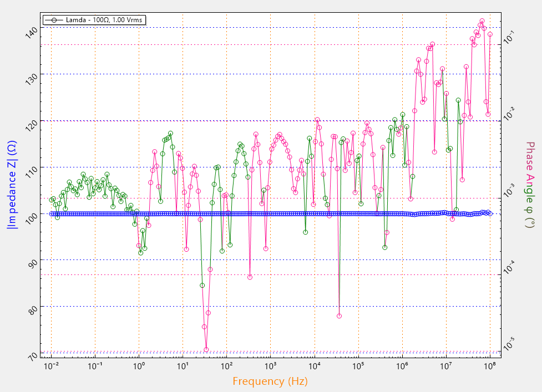542x392 pixels.
Task: Click the 90 impedance axis label
Action: point(33,264)
